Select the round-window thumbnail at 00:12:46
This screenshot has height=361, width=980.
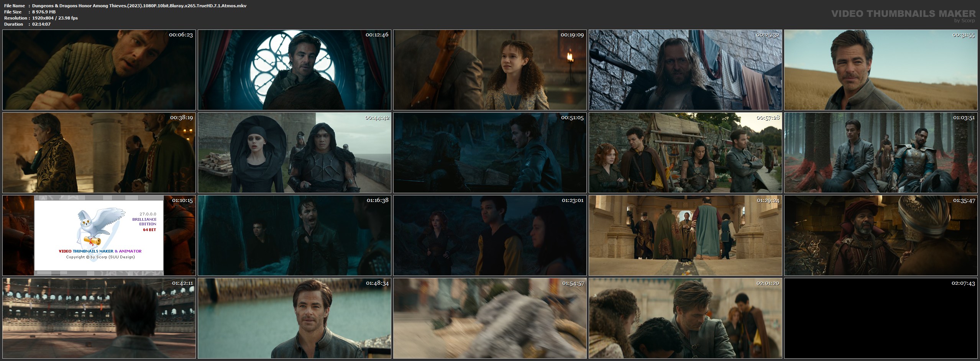(294, 70)
